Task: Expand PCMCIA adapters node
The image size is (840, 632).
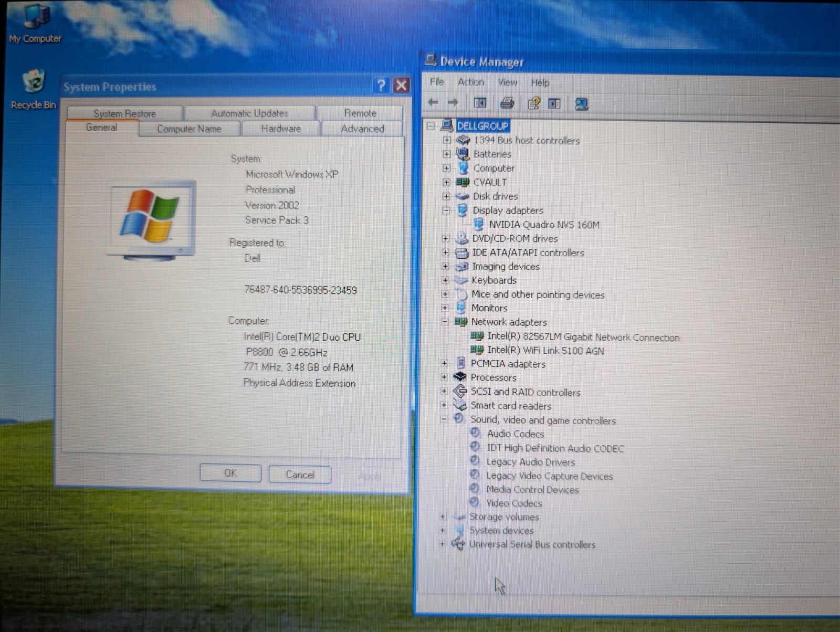Action: [x=444, y=363]
